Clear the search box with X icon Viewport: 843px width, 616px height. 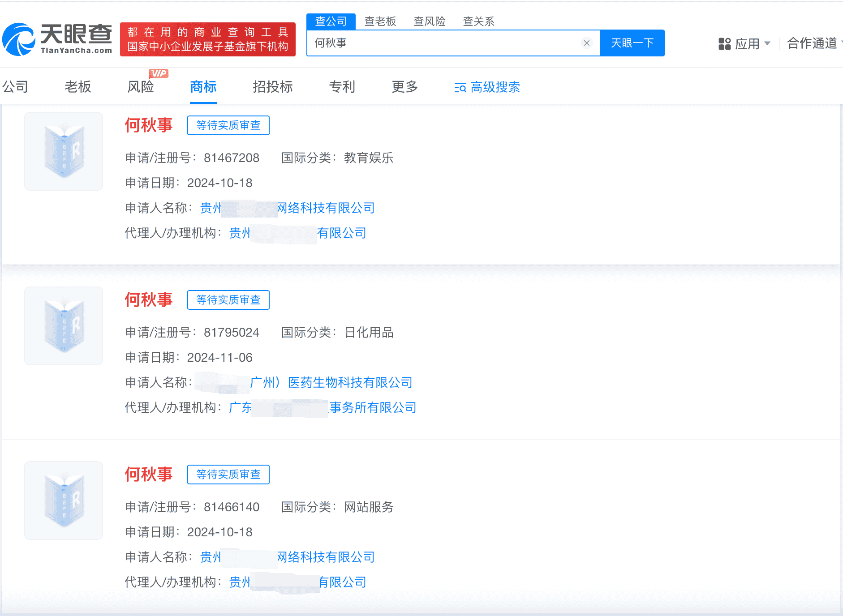tap(586, 43)
